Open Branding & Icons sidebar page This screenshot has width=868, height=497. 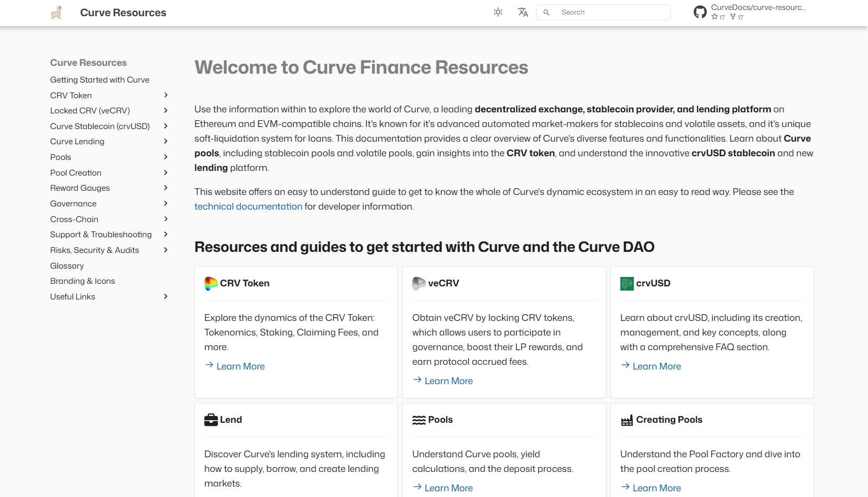pos(83,281)
